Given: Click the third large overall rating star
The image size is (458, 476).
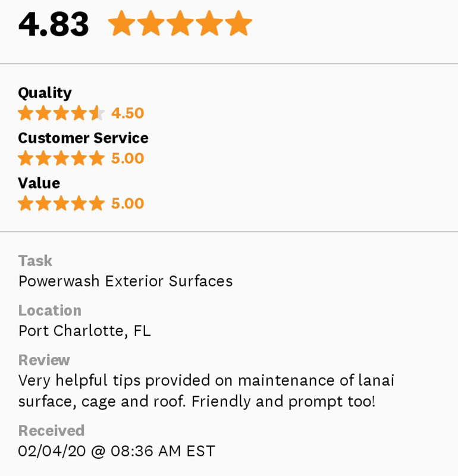Looking at the screenshot, I should click(180, 24).
